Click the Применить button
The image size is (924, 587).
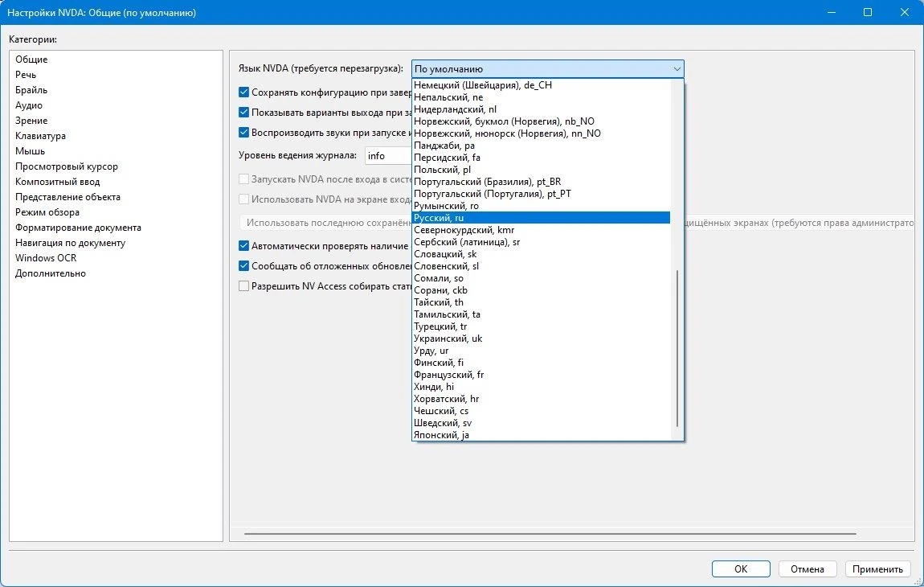(x=877, y=569)
